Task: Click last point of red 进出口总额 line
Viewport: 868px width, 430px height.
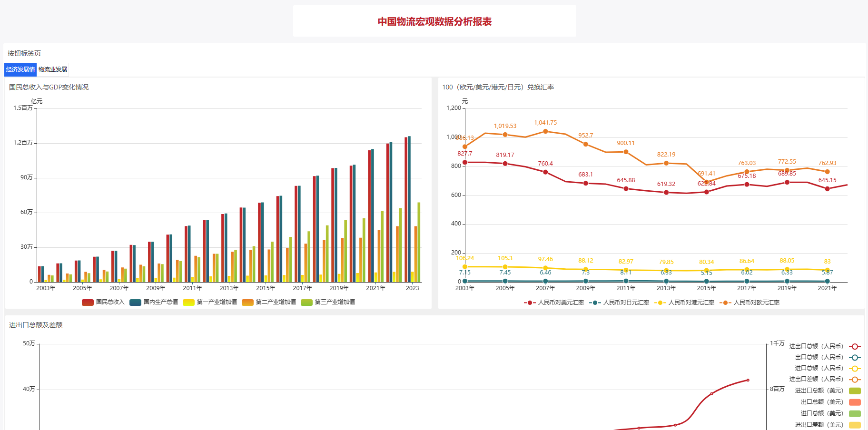Action: (748, 380)
